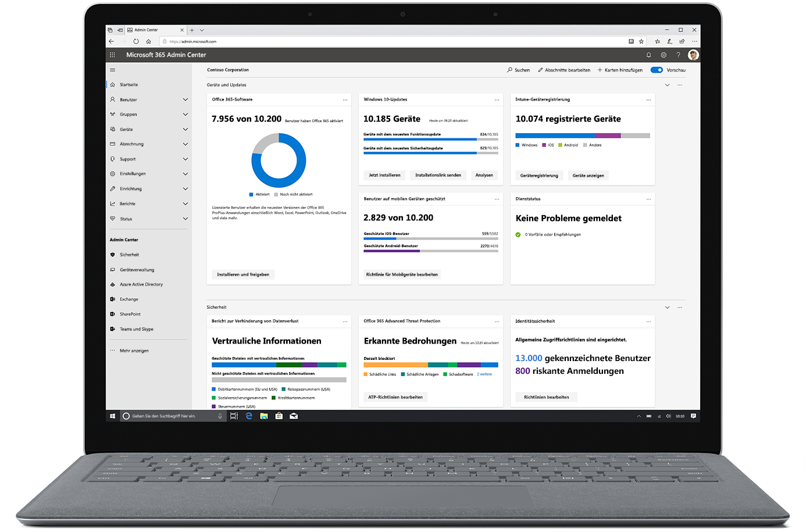Viewport: 806px width, 532px height.
Task: Open File Explorer from taskbar
Action: 264,416
